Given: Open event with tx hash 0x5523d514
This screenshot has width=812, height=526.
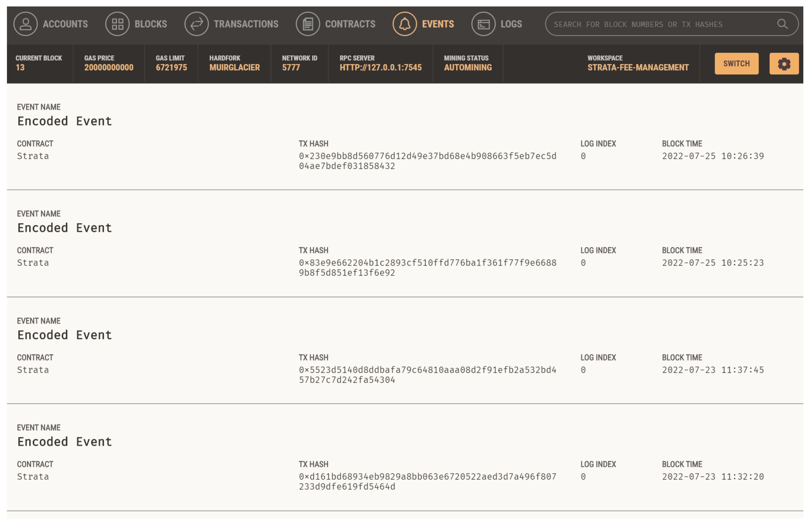Looking at the screenshot, I should point(427,375).
